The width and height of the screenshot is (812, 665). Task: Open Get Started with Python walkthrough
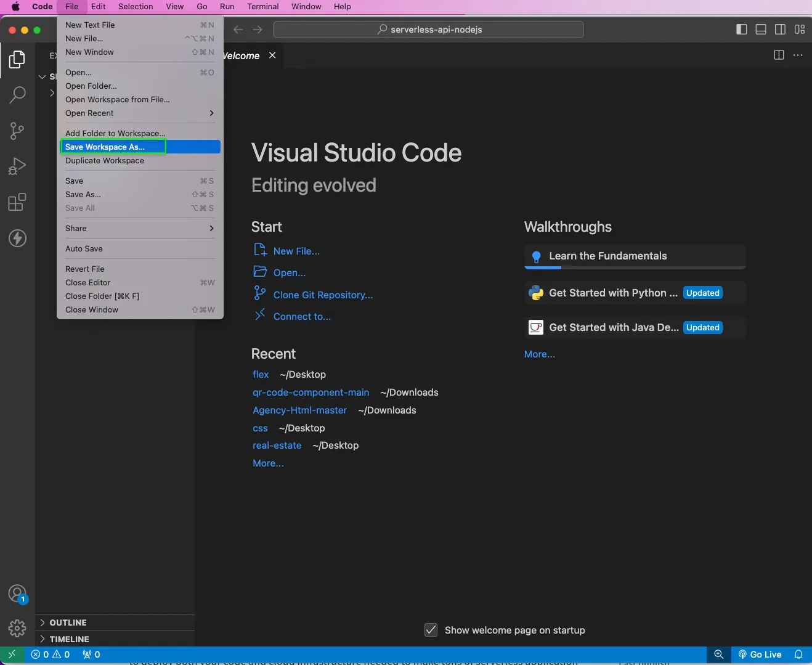pos(635,293)
